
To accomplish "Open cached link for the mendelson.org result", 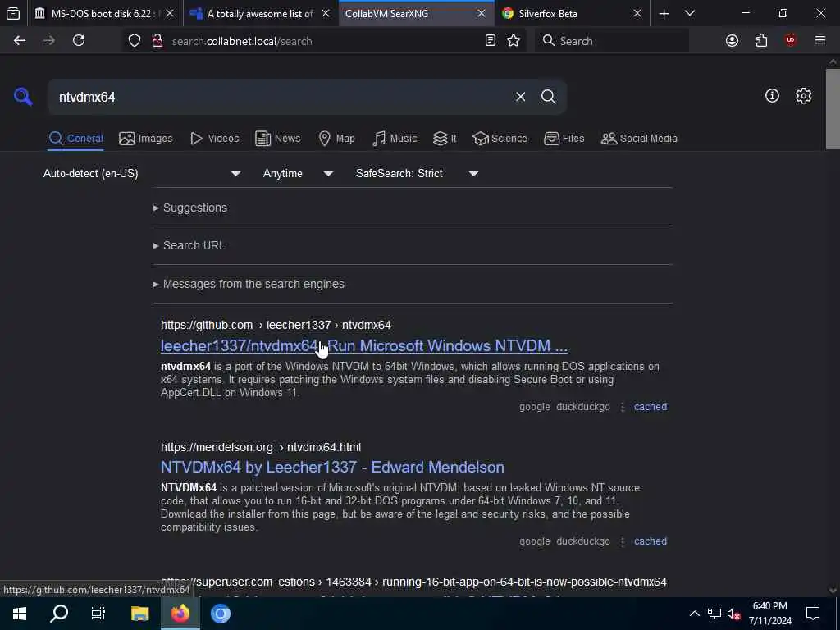I will click(651, 541).
